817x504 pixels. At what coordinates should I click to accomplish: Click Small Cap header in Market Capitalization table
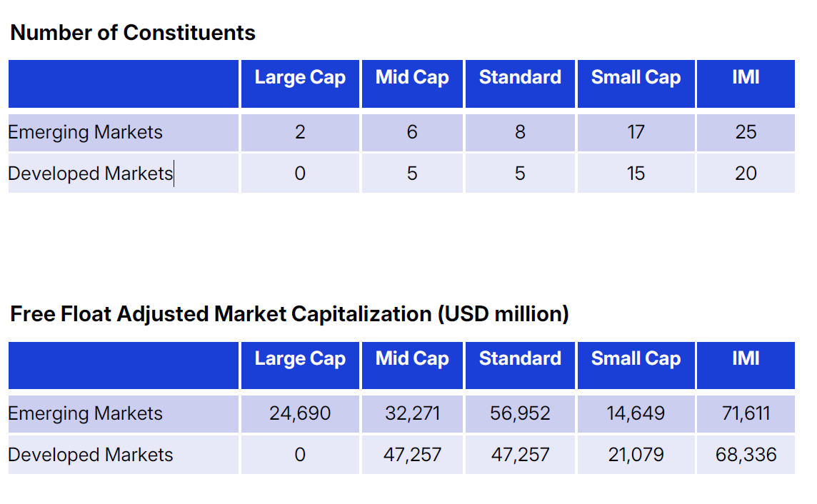636,359
